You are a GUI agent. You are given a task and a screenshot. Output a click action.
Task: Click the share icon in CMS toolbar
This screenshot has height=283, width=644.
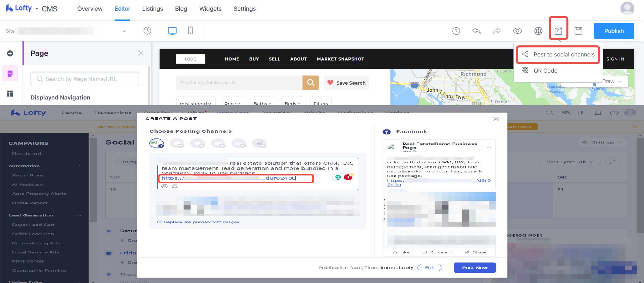click(558, 31)
